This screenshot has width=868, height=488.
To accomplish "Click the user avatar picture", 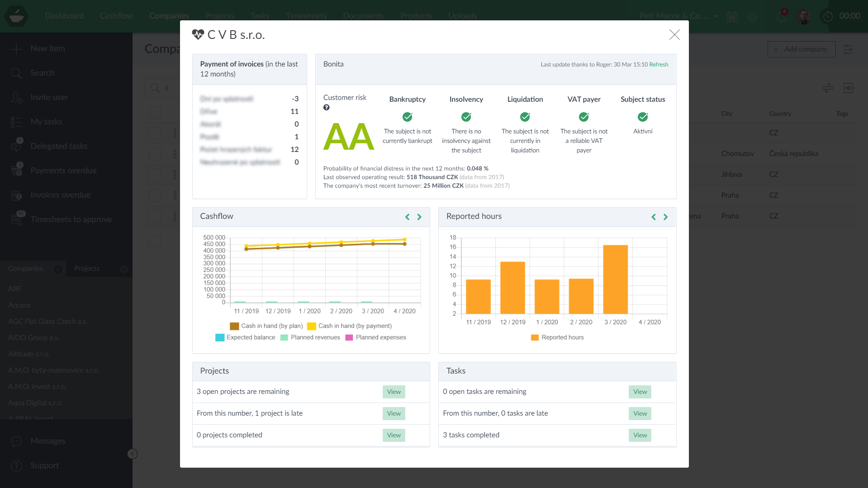I will (x=803, y=16).
